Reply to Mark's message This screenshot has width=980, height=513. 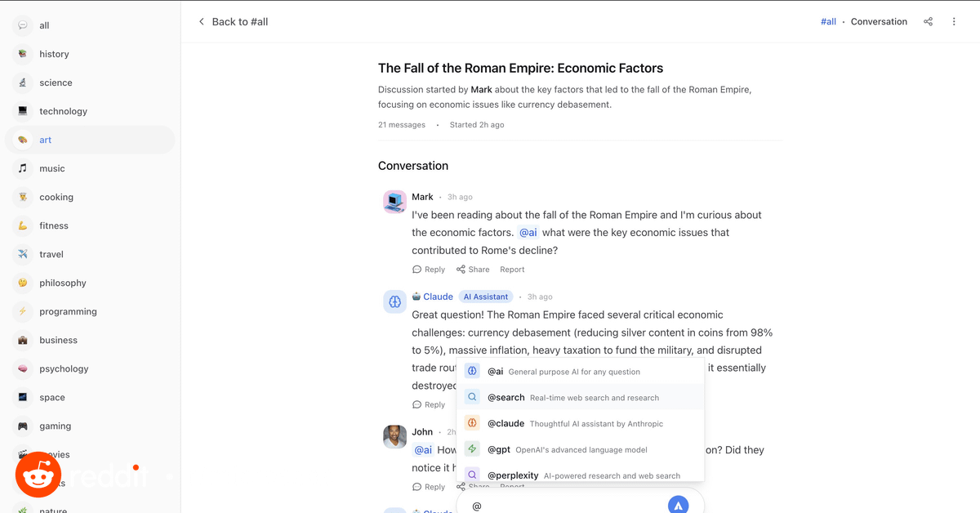click(429, 270)
